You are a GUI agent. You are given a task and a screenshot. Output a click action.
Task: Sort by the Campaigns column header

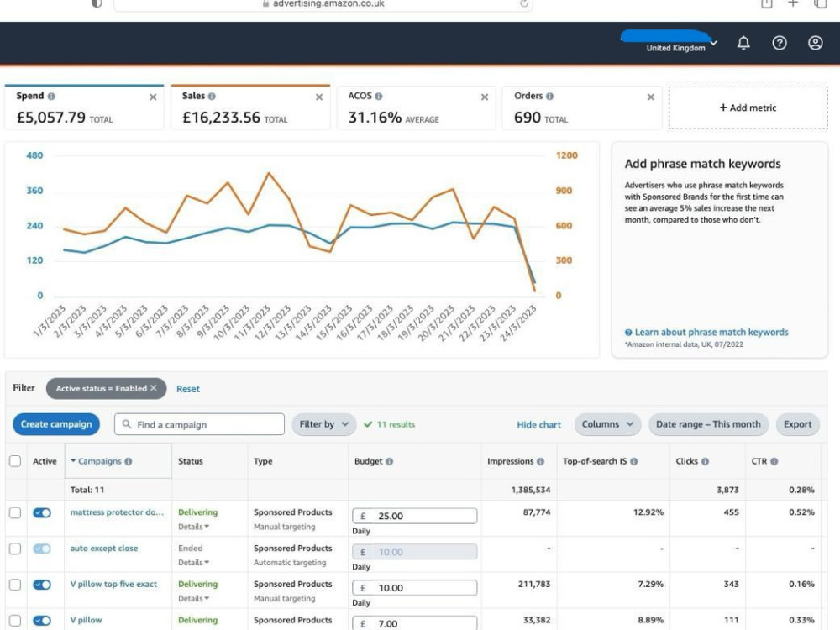tap(100, 461)
